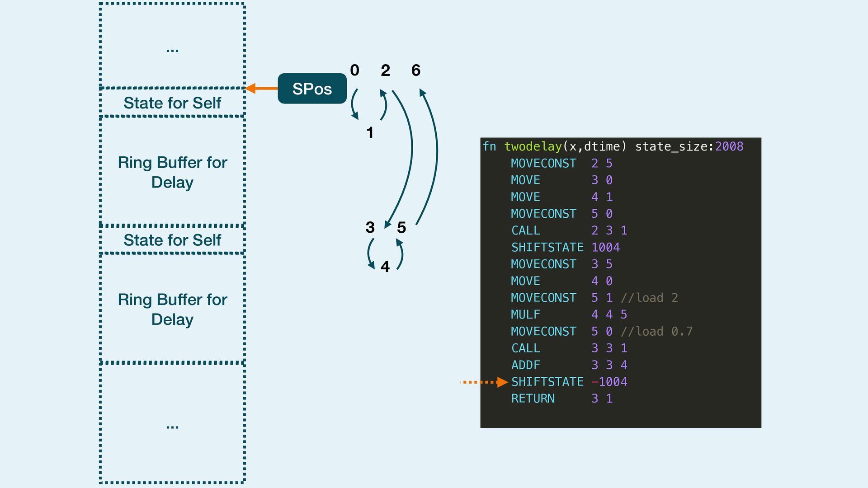Click the orange arrow beside SPos

pyautogui.click(x=261, y=88)
